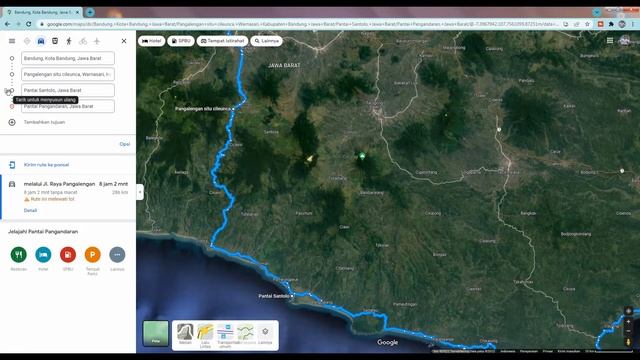Filter map by Hotel chip
Image resolution: width=640 pixels, height=360 pixels.
(151, 41)
